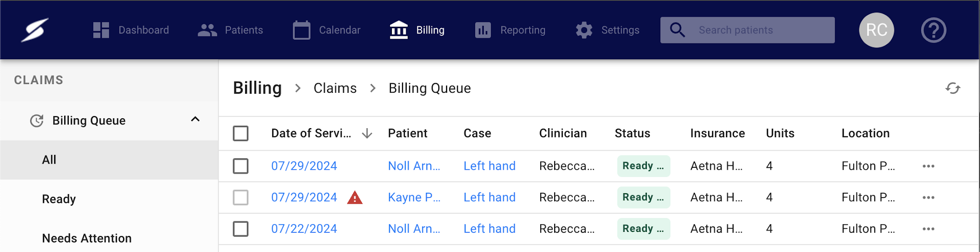This screenshot has height=252, width=980.
Task: Open Settings via the gear icon
Action: 584,30
